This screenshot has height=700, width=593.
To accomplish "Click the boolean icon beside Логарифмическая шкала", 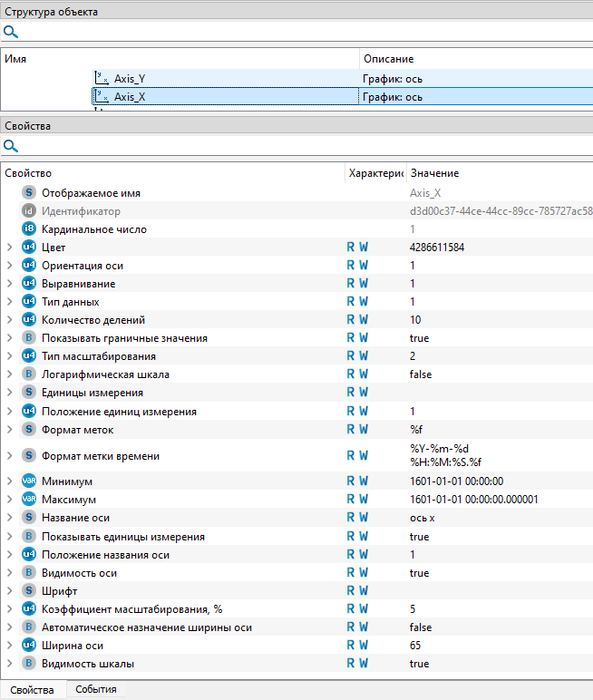I will [x=28, y=374].
